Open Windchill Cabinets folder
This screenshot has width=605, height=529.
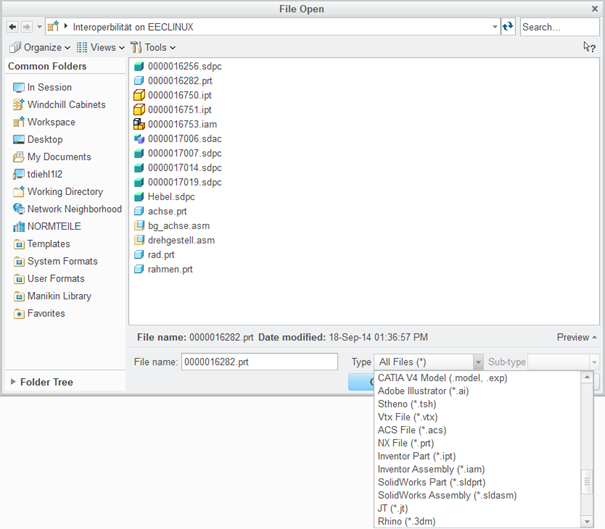coord(59,105)
